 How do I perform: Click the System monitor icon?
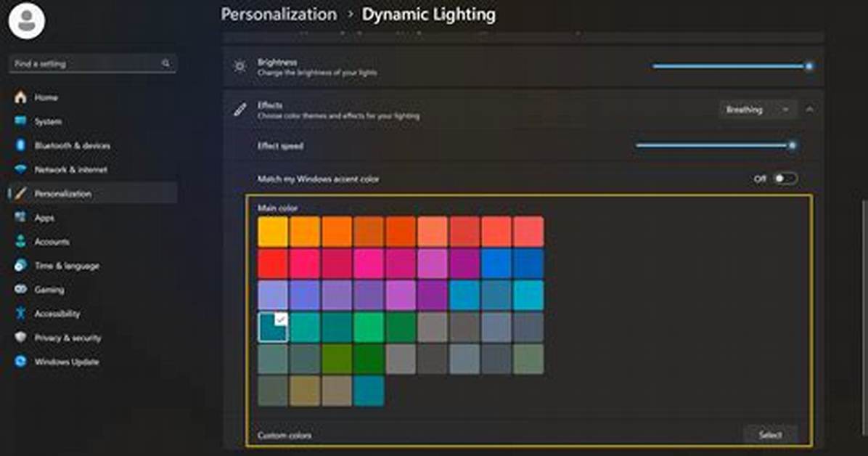(20, 121)
